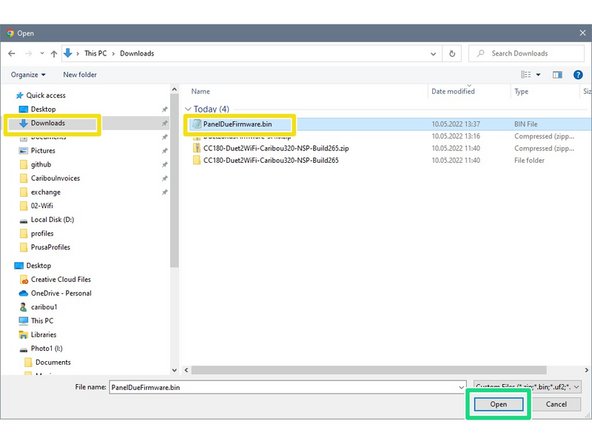Viewport: 592px width, 444px height.
Task: Sort by the Name column header
Action: (200, 91)
